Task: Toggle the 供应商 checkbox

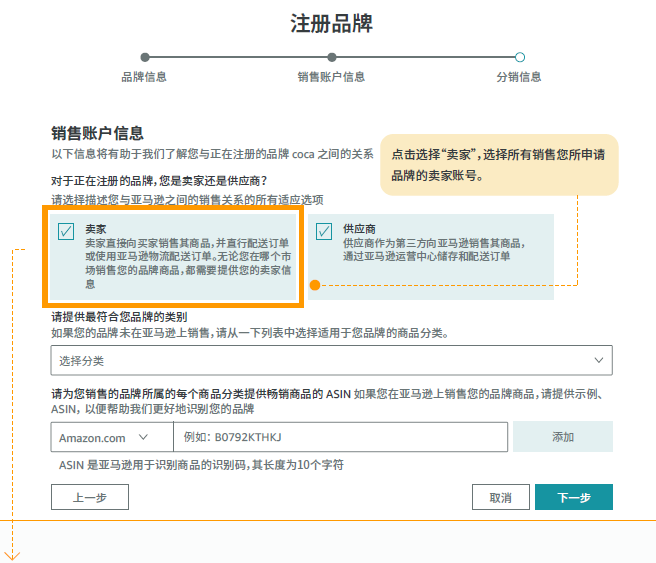Action: (x=324, y=231)
